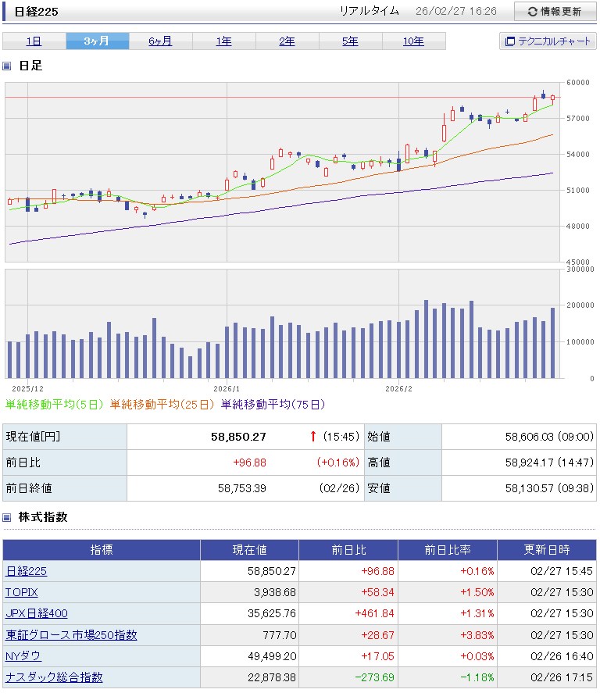Click the red up-arrow beside current price
This screenshot has width=600, height=700.
tap(313, 437)
